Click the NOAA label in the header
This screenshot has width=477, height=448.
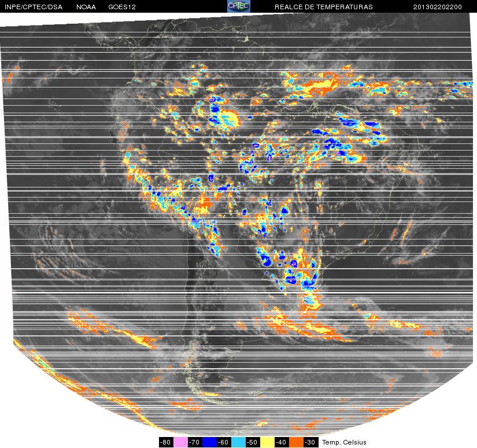pos(86,7)
